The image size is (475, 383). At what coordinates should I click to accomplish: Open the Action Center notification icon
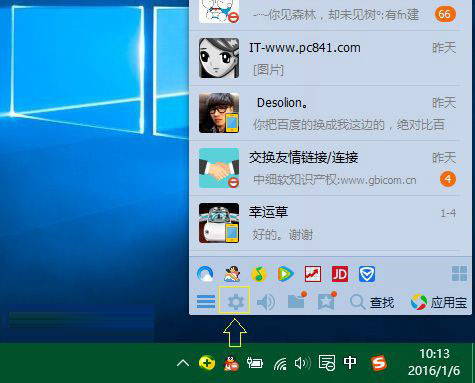pyautogui.click(x=327, y=363)
